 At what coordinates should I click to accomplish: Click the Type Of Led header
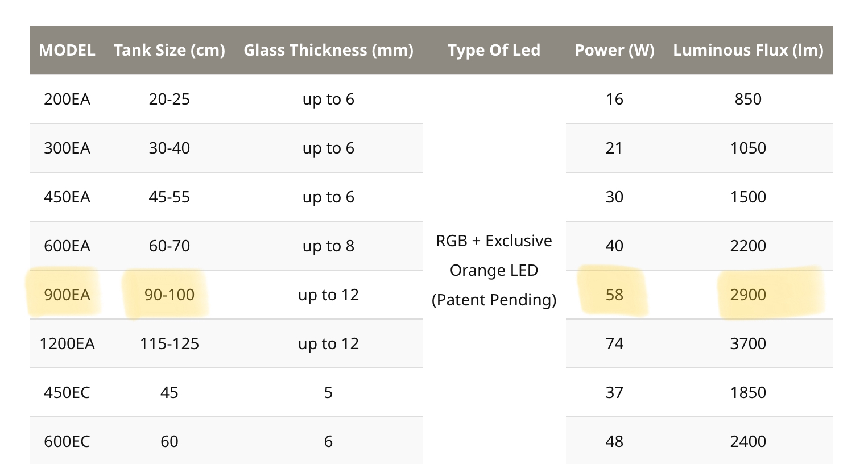(x=494, y=50)
